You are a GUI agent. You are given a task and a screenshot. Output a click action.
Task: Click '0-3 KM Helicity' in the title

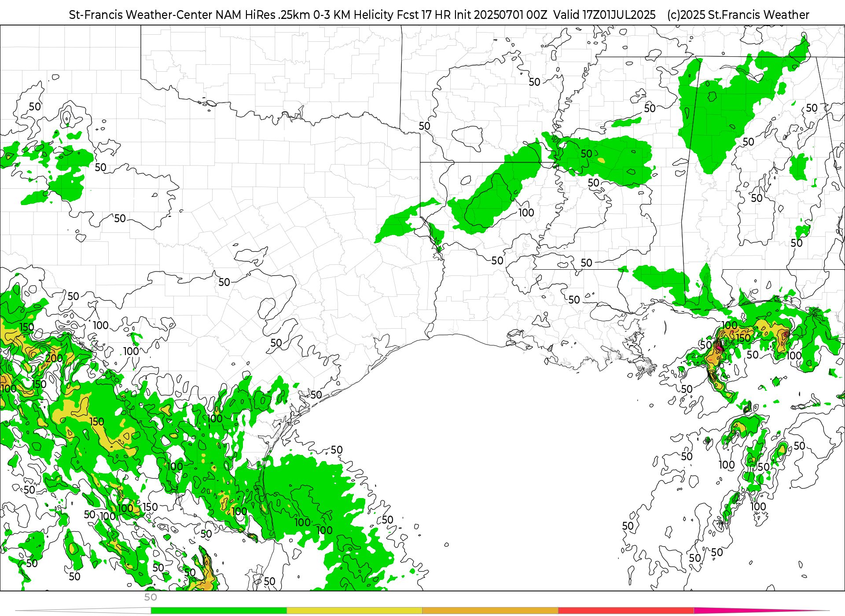(353, 15)
